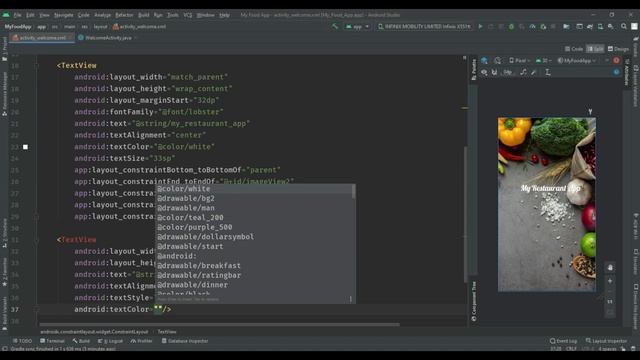Open the Palette side tab

pos(474,69)
